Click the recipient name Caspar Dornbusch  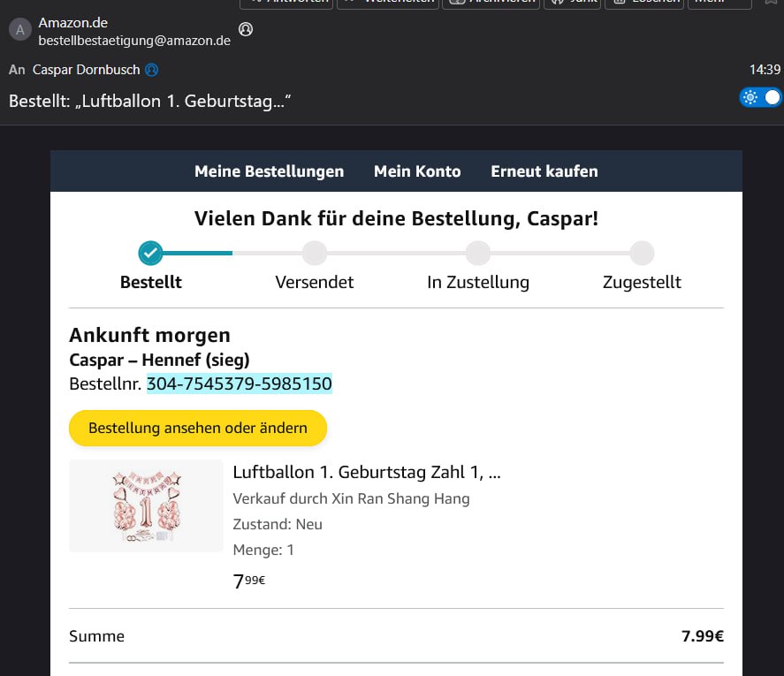click(87, 70)
